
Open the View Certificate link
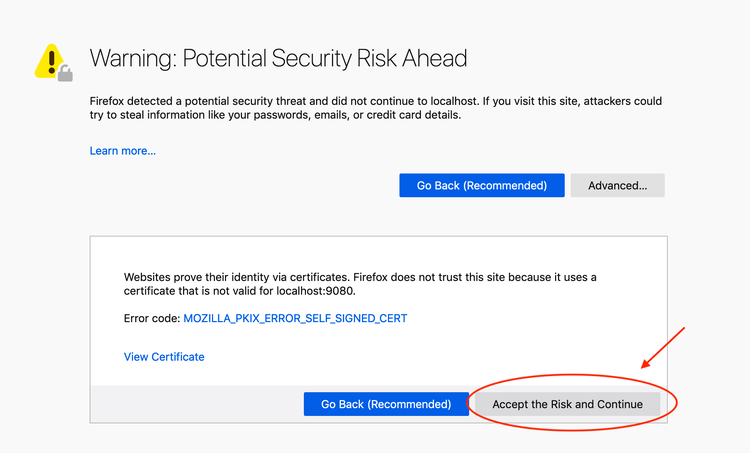(164, 357)
